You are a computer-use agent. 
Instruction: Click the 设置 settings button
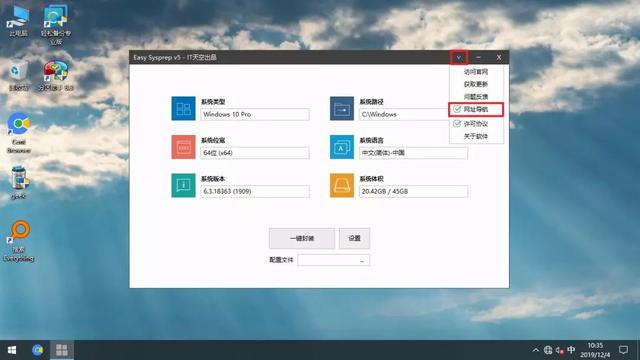tap(354, 238)
